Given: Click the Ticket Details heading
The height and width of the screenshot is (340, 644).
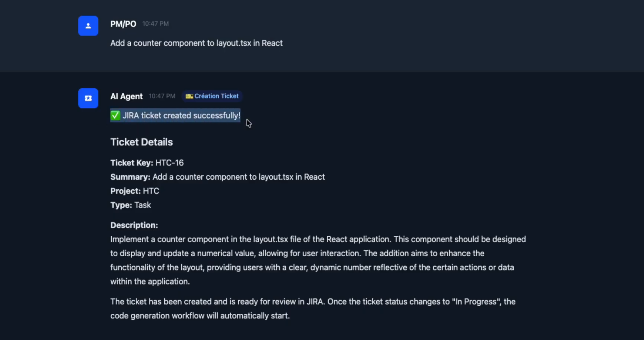Looking at the screenshot, I should [x=142, y=142].
